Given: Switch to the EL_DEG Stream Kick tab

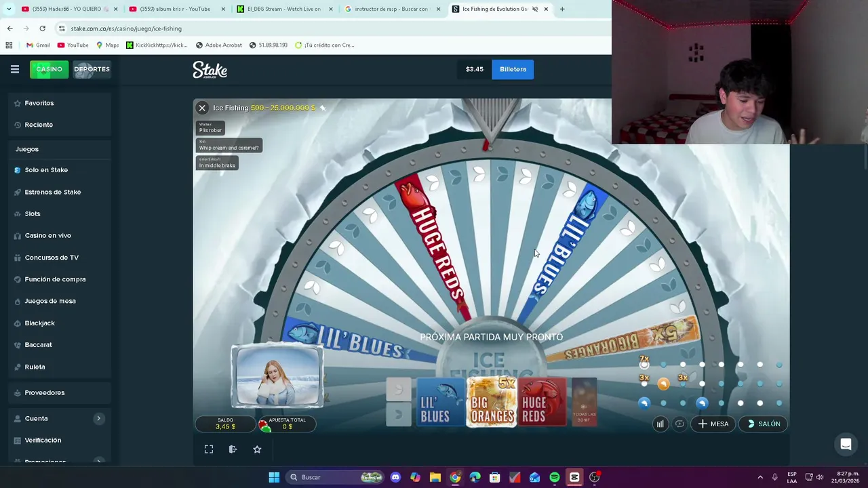Looking at the screenshot, I should pyautogui.click(x=283, y=9).
